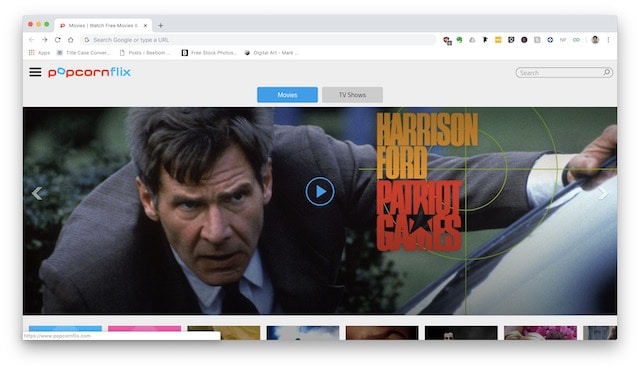The width and height of the screenshot is (640, 370).
Task: Open the Chrome profile avatar
Action: point(595,40)
